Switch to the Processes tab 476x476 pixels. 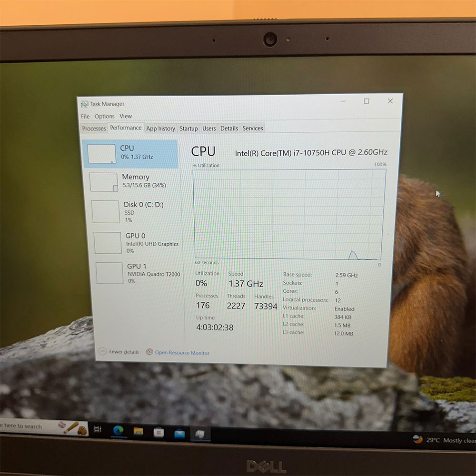pos(93,129)
